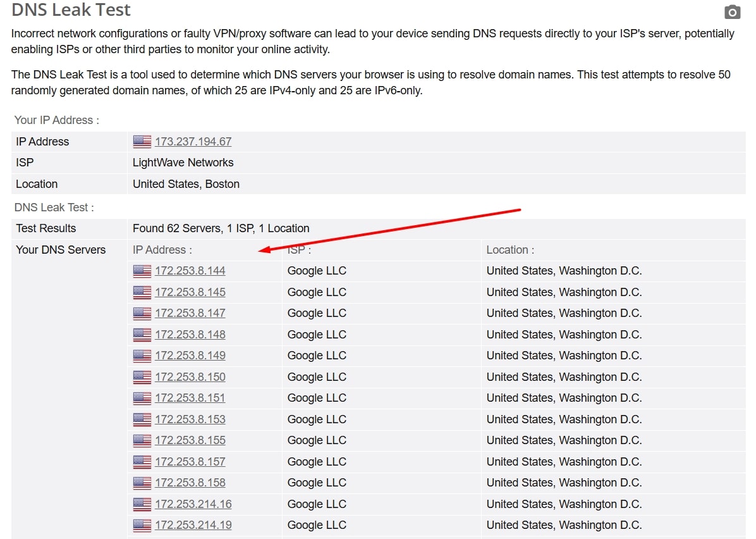This screenshot has height=539, width=756.
Task: Click the 'Your DNS Servers' row label
Action: click(x=61, y=249)
